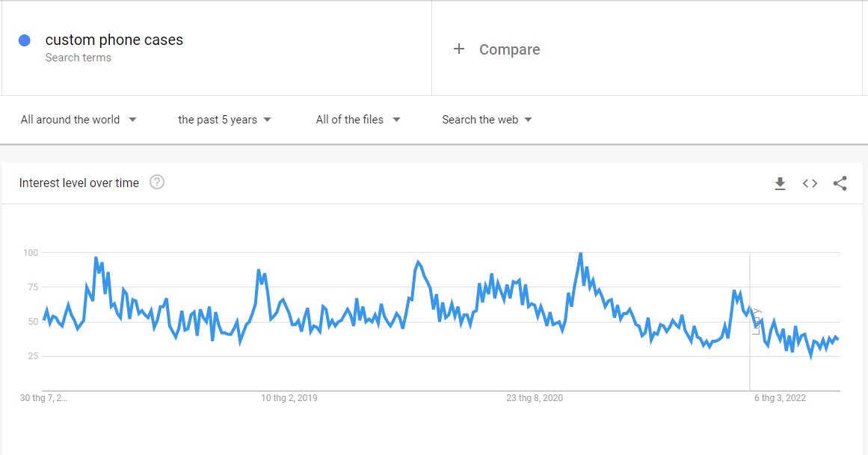This screenshot has height=455, width=868.
Task: Expand the "All around the world" region dropdown
Action: (79, 120)
